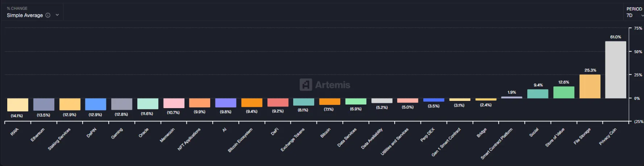
Task: Select the Memecoin pink bar
Action: (x=174, y=103)
